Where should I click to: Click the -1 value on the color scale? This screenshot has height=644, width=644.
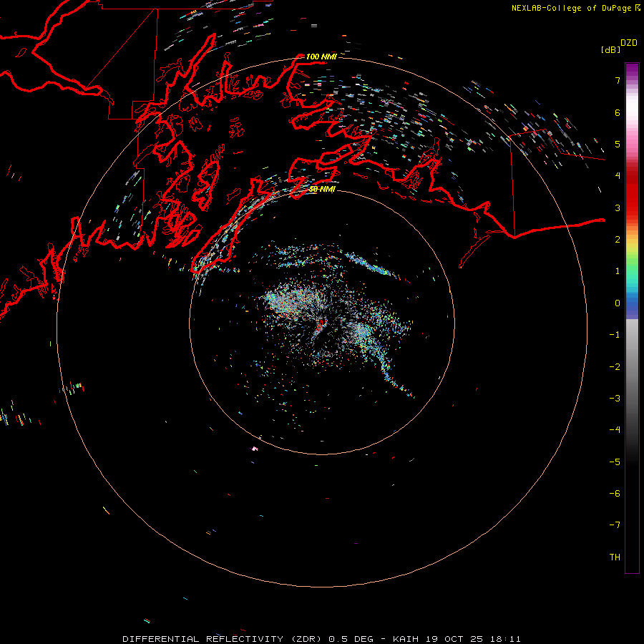pos(615,335)
